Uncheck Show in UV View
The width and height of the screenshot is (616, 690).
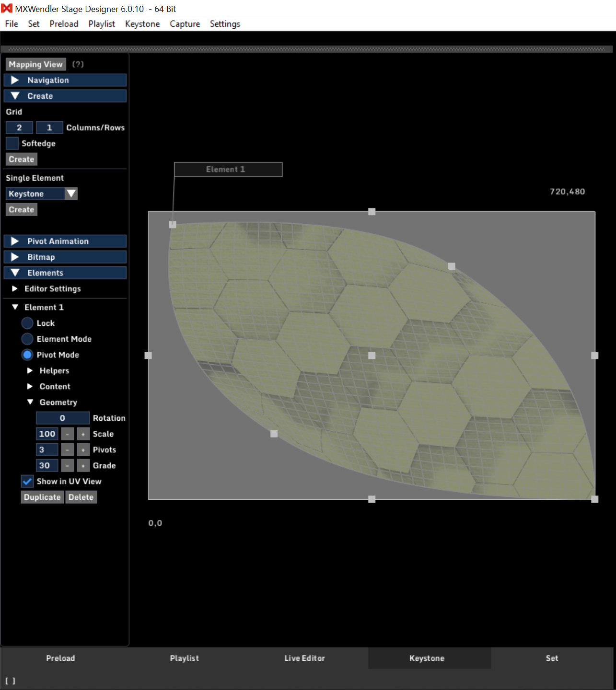click(x=27, y=481)
